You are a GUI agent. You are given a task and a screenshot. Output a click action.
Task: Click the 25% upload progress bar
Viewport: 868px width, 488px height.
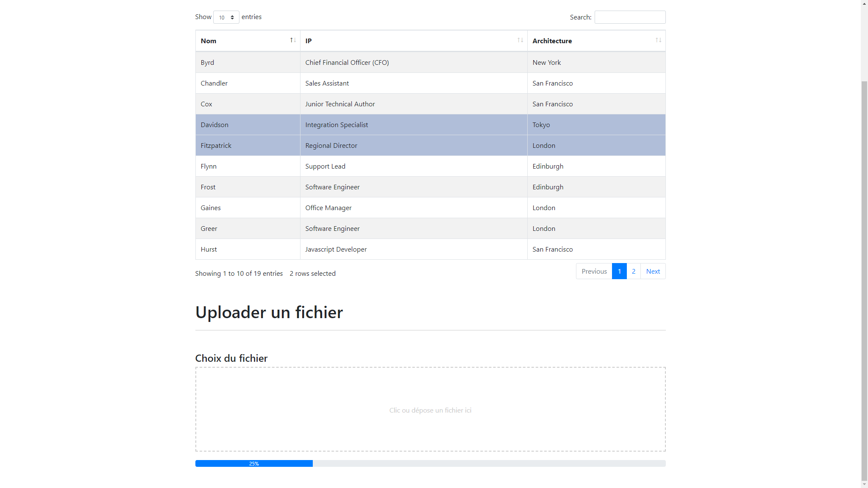[x=254, y=463]
